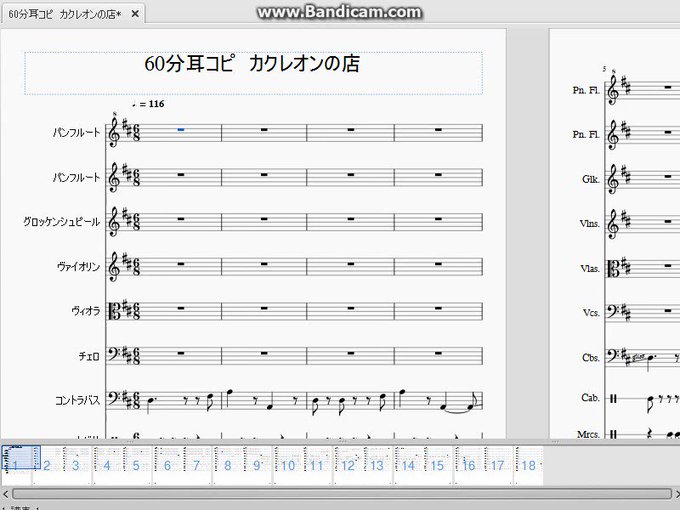Click the navigator horizontal scrollbar thumb

coord(342,494)
